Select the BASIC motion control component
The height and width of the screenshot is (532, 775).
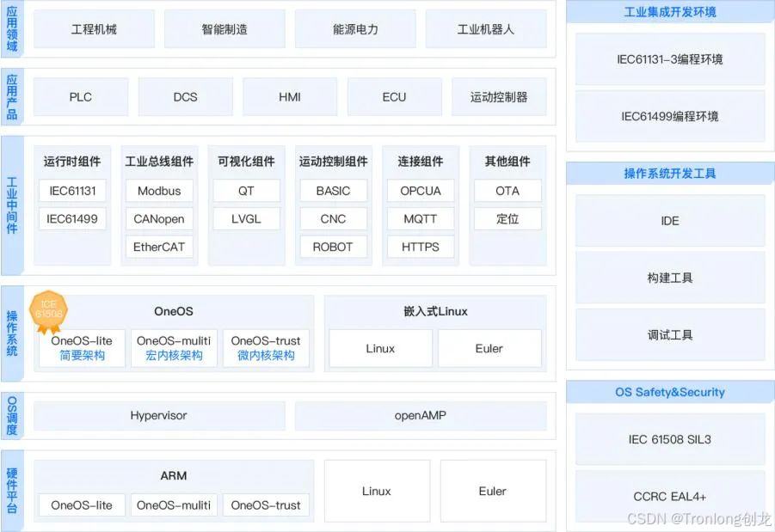tap(333, 191)
